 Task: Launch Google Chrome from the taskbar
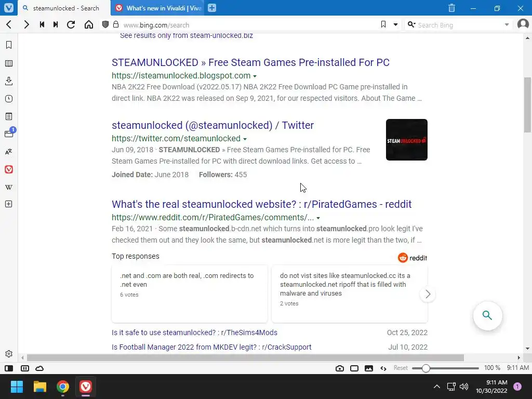point(63,387)
